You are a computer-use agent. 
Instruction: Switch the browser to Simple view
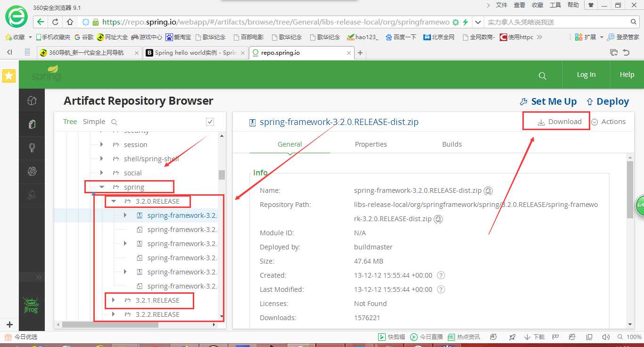94,122
